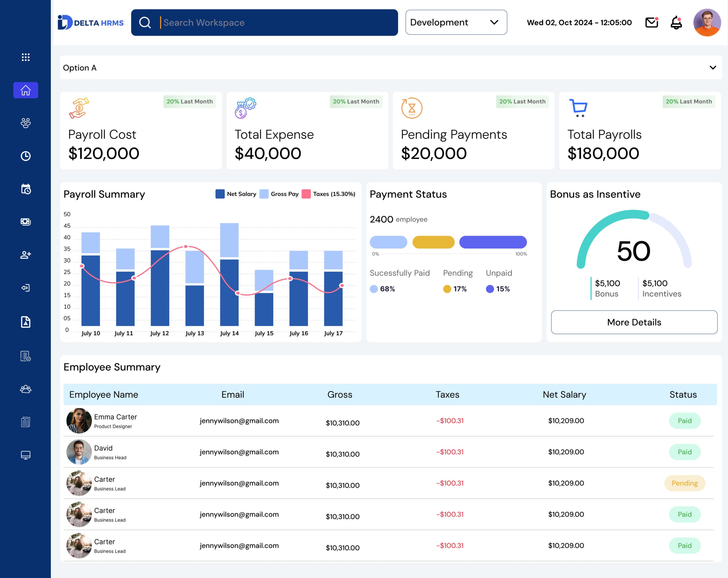This screenshot has width=728, height=578.
Task: Toggle Net Salary legend swatch
Action: (x=220, y=194)
